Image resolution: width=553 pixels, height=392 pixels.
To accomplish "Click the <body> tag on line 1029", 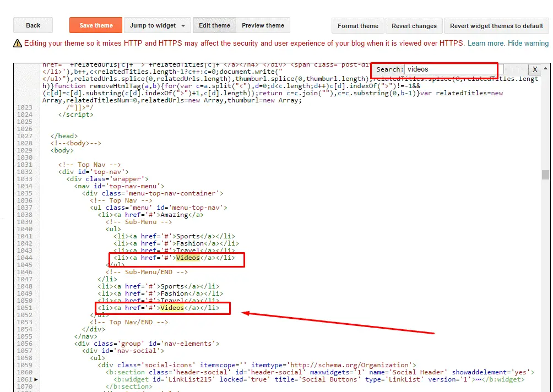I will 62,150.
